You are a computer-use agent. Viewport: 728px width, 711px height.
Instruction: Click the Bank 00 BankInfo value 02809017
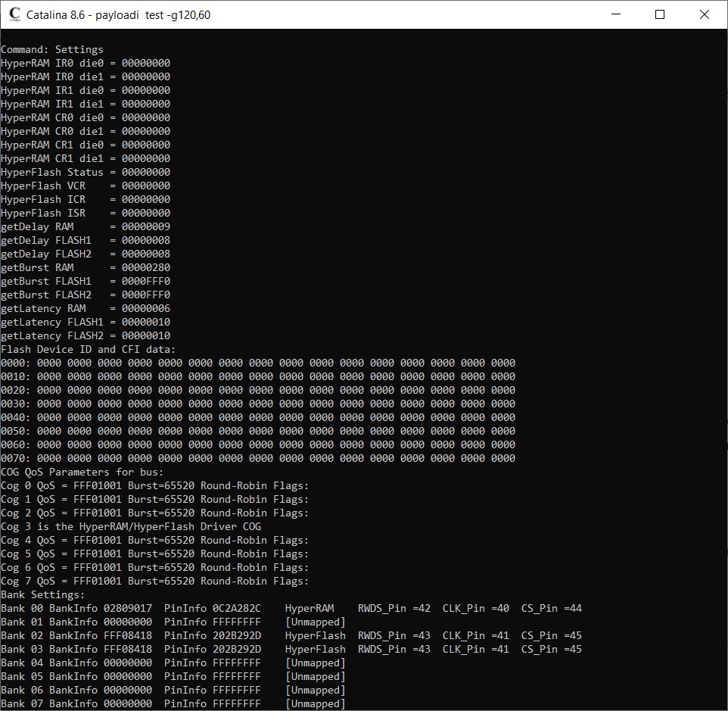(x=128, y=608)
